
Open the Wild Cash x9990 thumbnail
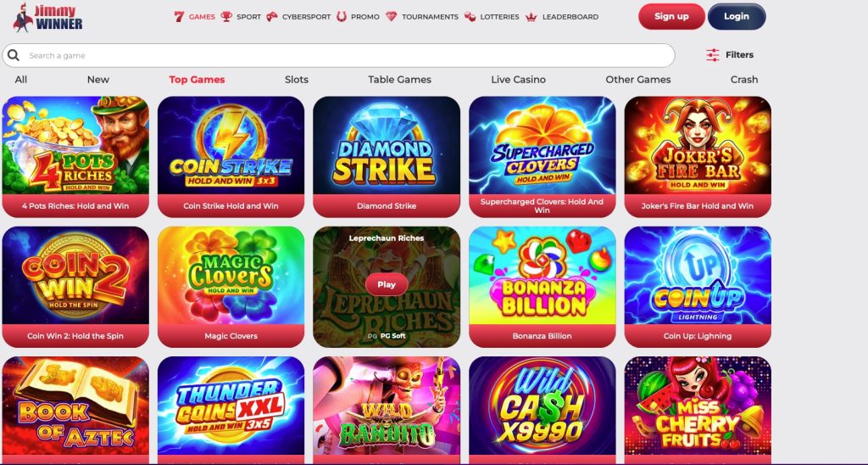click(x=542, y=406)
